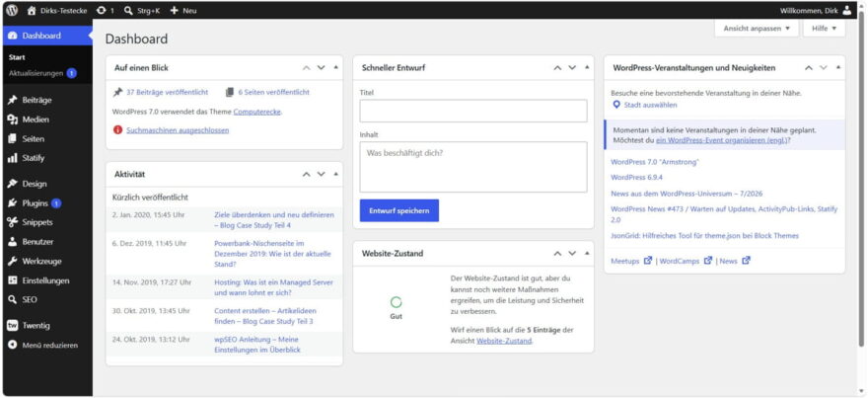Collapse WordPress-Veranstaltungen und Neuigkeiten widget
This screenshot has width=868, height=398.
point(838,67)
